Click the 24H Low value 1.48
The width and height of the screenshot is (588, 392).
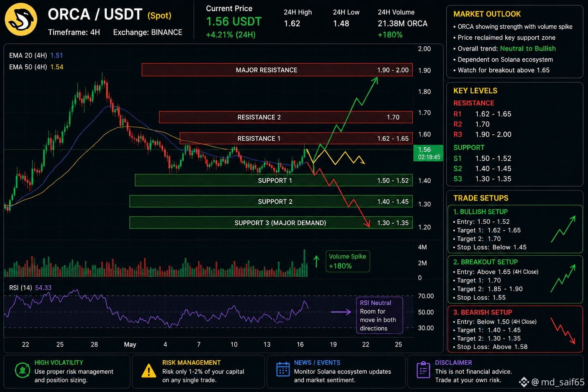[x=341, y=23]
